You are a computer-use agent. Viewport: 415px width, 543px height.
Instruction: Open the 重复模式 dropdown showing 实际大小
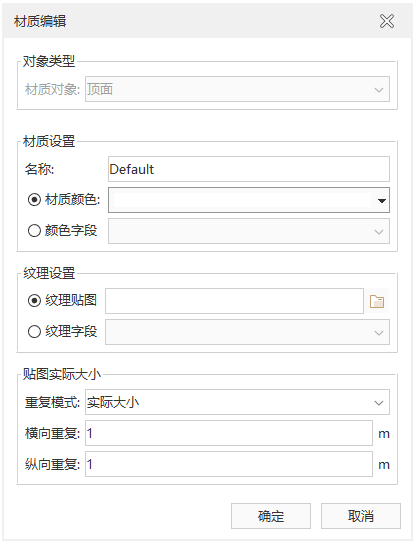(x=237, y=402)
